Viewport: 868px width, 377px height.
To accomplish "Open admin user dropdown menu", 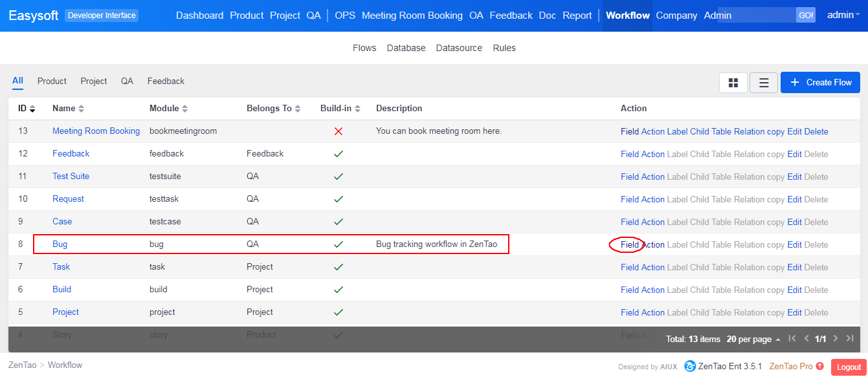I will point(843,15).
